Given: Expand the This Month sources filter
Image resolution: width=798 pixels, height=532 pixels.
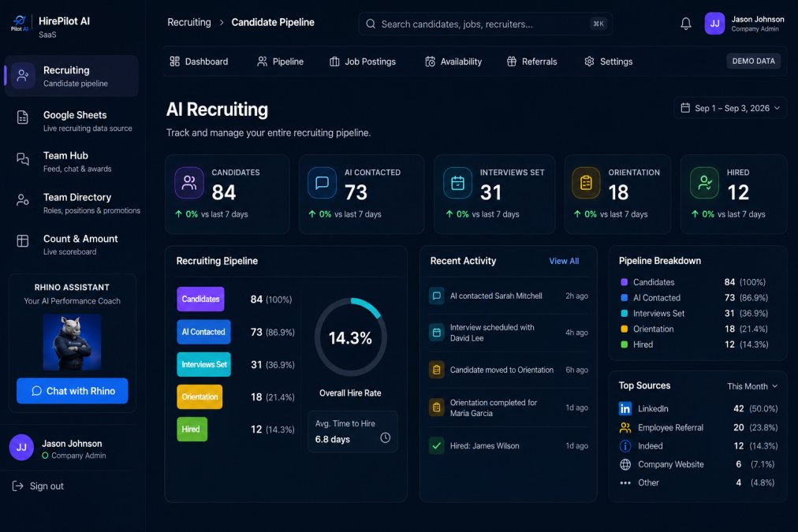Looking at the screenshot, I should [752, 386].
